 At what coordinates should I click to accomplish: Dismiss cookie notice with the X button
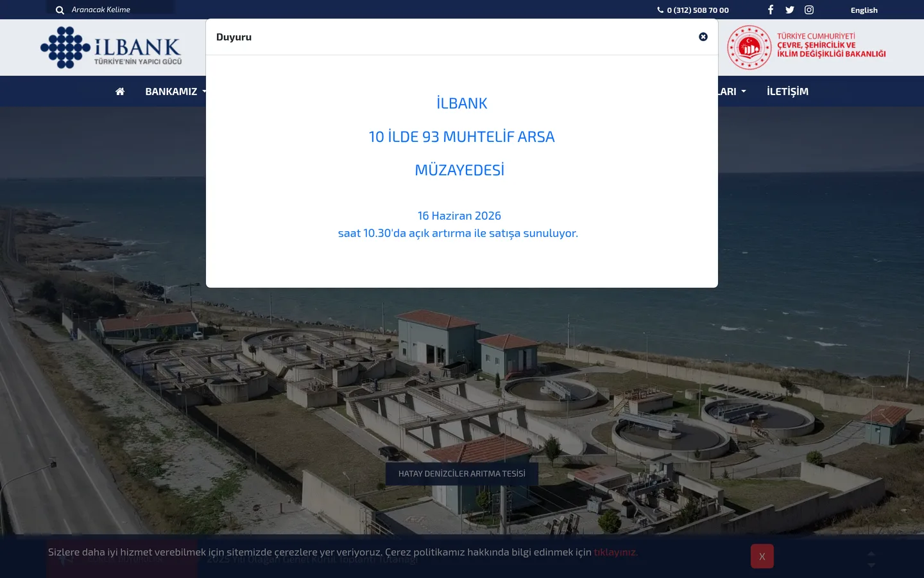(x=762, y=556)
